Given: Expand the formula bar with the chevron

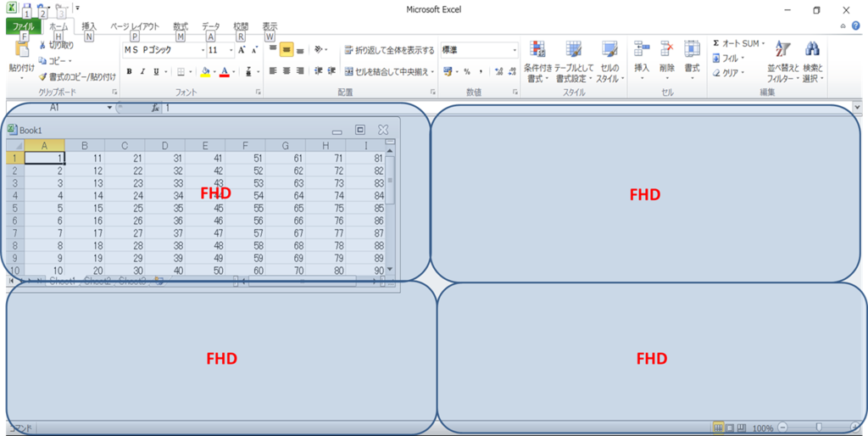Looking at the screenshot, I should (858, 107).
